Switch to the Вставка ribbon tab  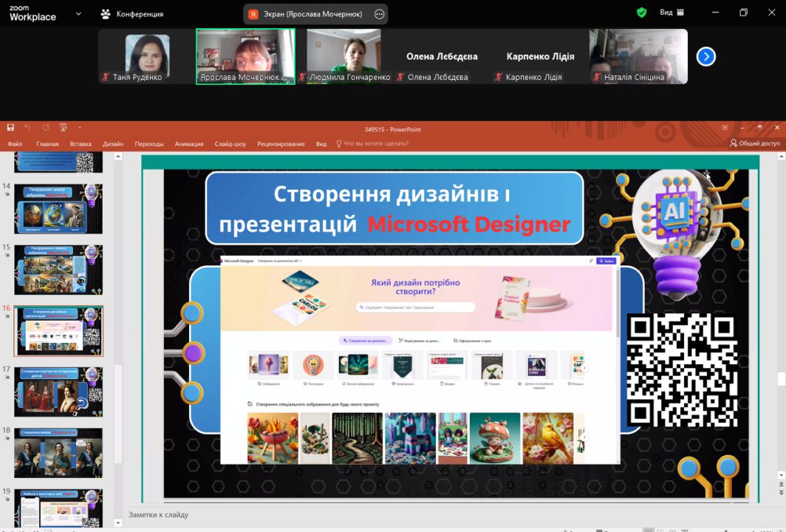tap(81, 144)
